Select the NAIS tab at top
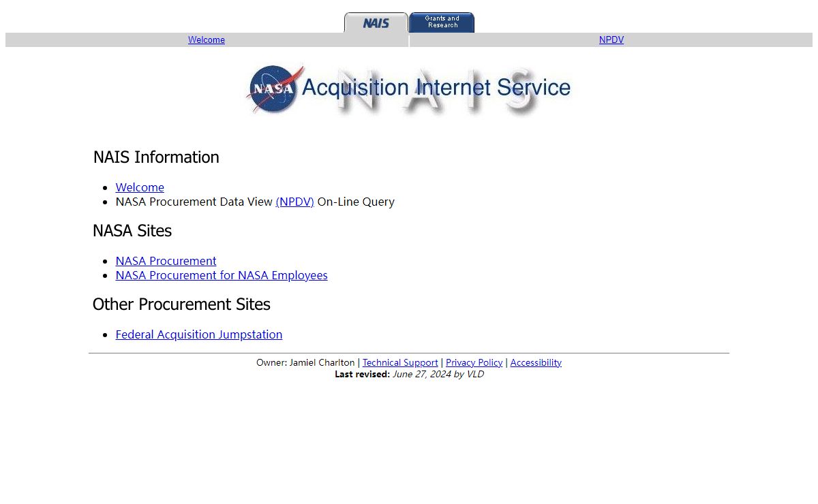The width and height of the screenshot is (818, 504). (x=376, y=22)
